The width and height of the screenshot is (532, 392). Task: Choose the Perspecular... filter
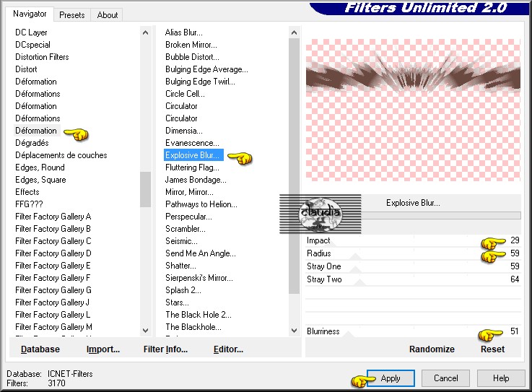point(188,217)
